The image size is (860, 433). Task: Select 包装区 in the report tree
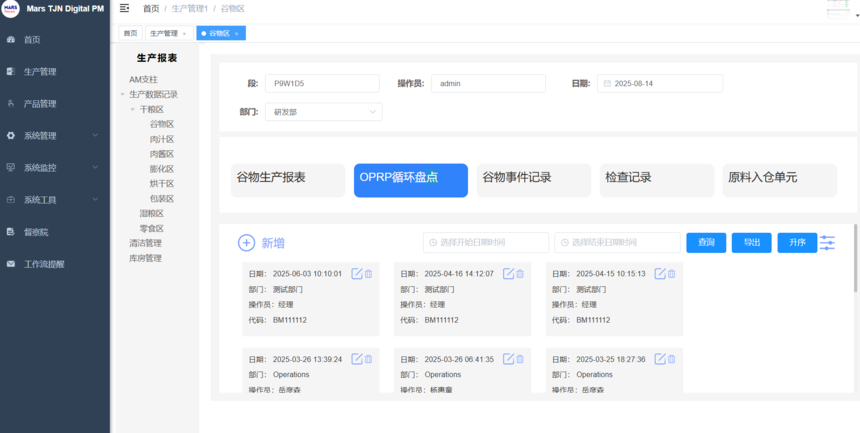point(162,199)
